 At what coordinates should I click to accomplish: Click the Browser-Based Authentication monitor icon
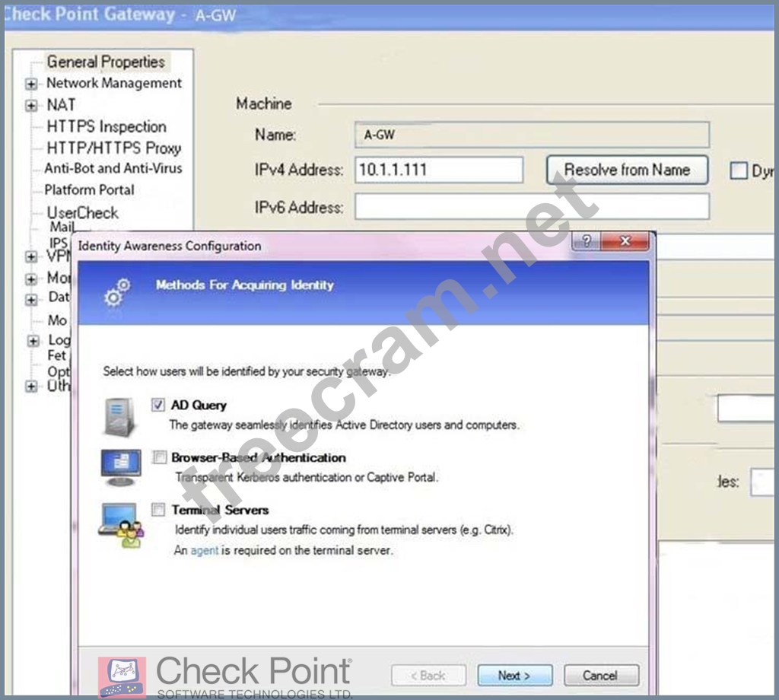[121, 467]
